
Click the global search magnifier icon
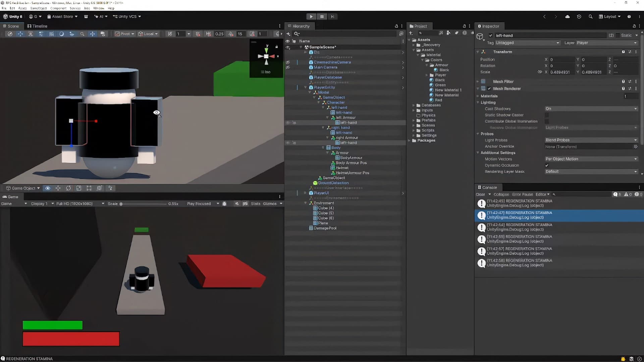click(590, 16)
